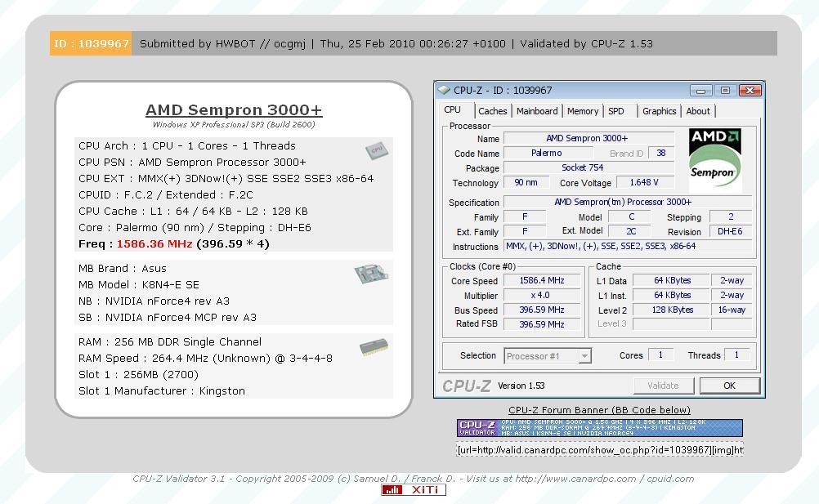Click the Slot 1 : 256MB (2700) line
Image resolution: width=819 pixels, height=504 pixels.
coord(138,375)
